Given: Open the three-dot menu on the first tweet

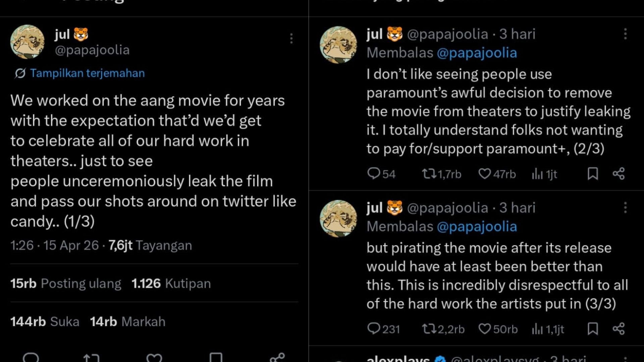Looking at the screenshot, I should click(291, 39).
